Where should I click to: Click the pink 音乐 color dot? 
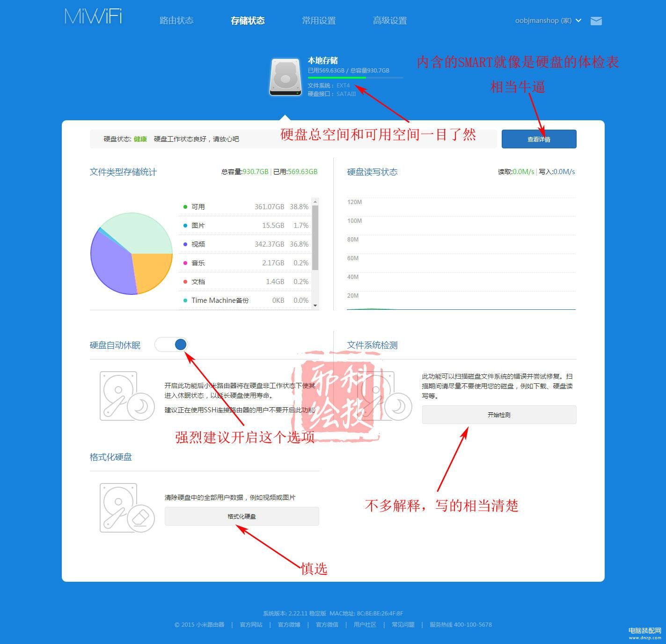(x=185, y=263)
